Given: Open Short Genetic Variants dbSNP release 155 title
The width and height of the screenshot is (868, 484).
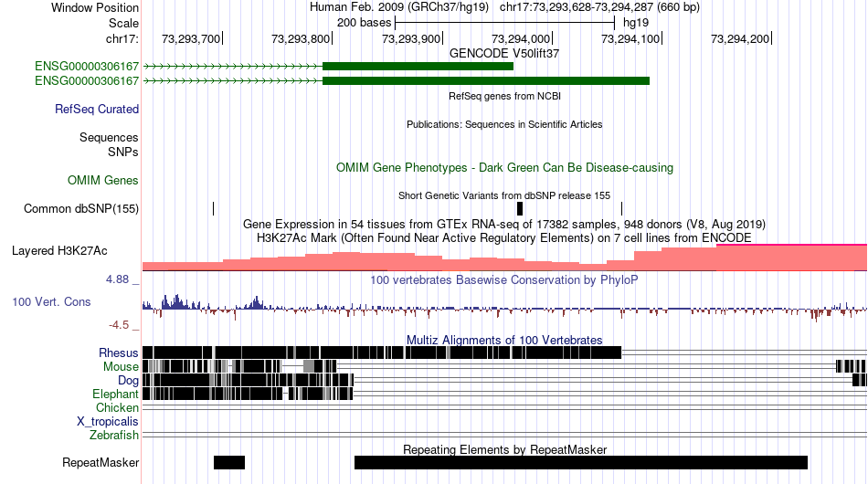Looking at the screenshot, I should coord(504,195).
